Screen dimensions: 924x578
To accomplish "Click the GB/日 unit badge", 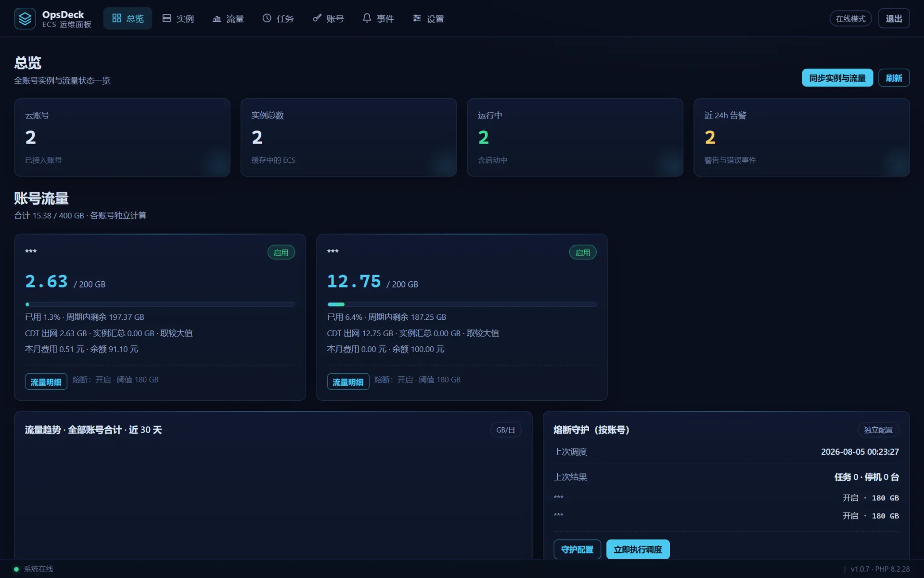I will tap(505, 430).
